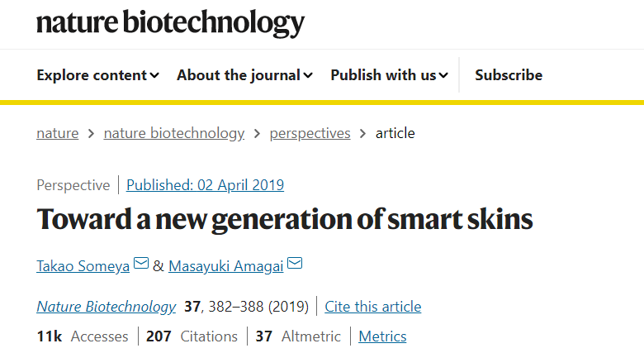The width and height of the screenshot is (644, 353).
Task: Go to nature breadcrumb link
Action: tap(58, 133)
